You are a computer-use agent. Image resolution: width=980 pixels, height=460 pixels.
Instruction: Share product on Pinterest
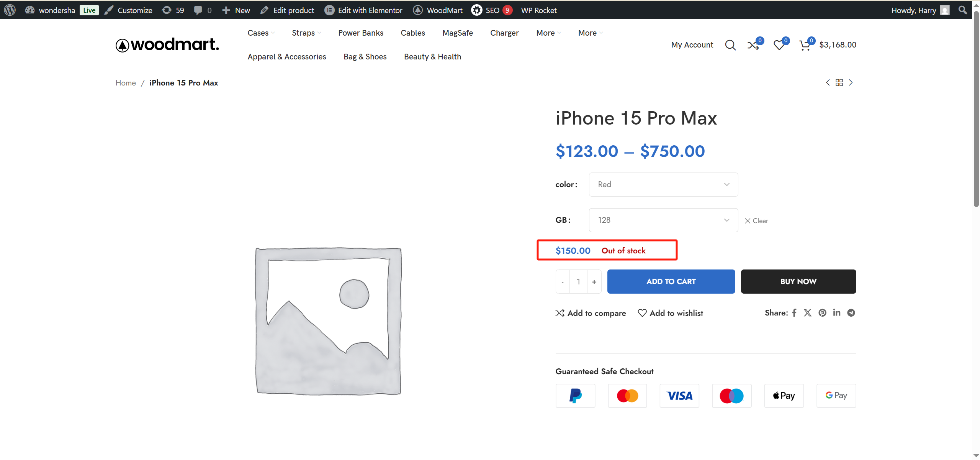point(822,313)
